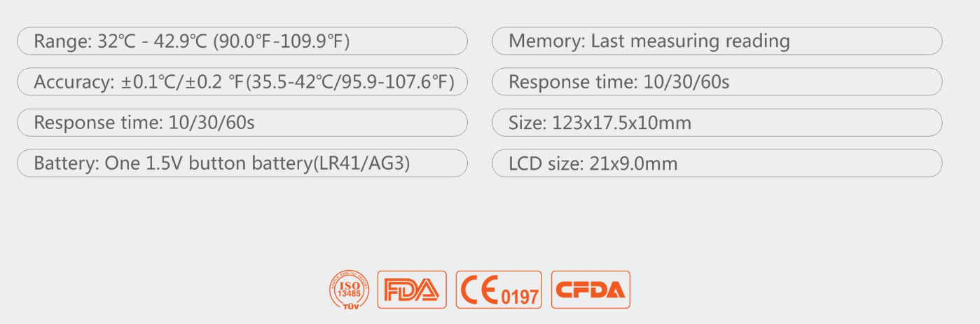
Task: Select the Battery specification pill
Action: [242, 163]
